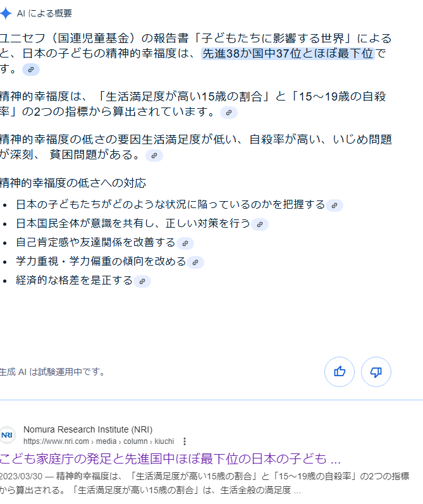
Task: Click the nri.com breadcrumb URL
Action: [x=99, y=441]
